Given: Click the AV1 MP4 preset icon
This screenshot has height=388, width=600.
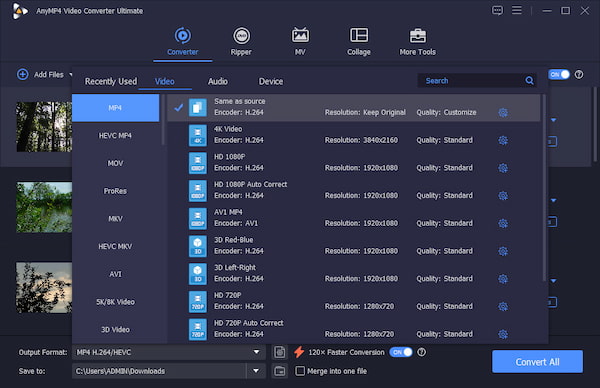Looking at the screenshot, I should (x=198, y=218).
